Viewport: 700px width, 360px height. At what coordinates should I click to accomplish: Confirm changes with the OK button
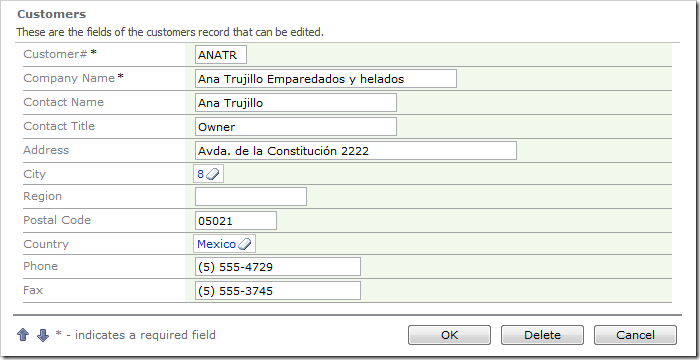click(449, 335)
